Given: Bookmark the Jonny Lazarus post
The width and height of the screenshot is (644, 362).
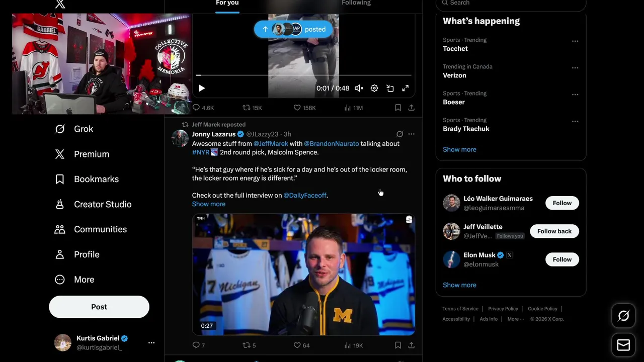Looking at the screenshot, I should 398,345.
